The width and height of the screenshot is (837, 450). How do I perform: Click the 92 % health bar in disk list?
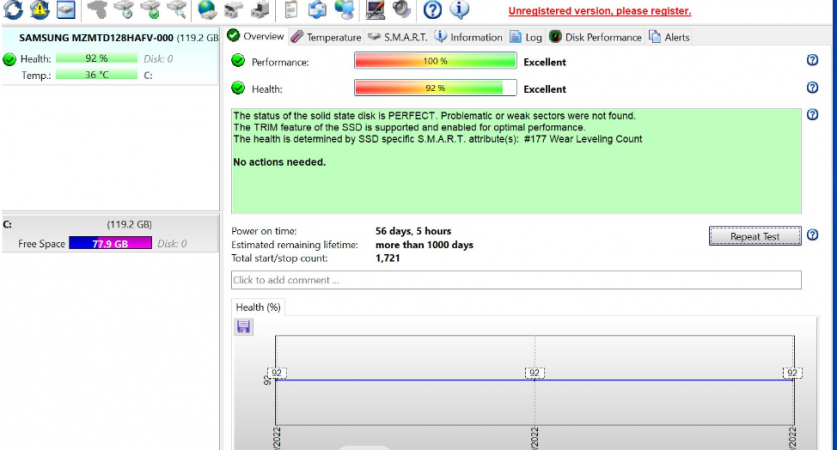[x=96, y=58]
